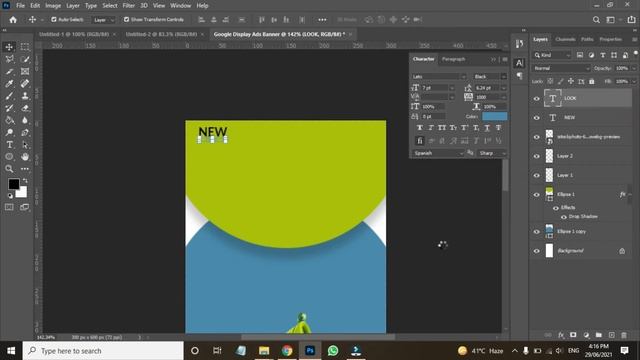Click the Windows Start button

point(11,351)
